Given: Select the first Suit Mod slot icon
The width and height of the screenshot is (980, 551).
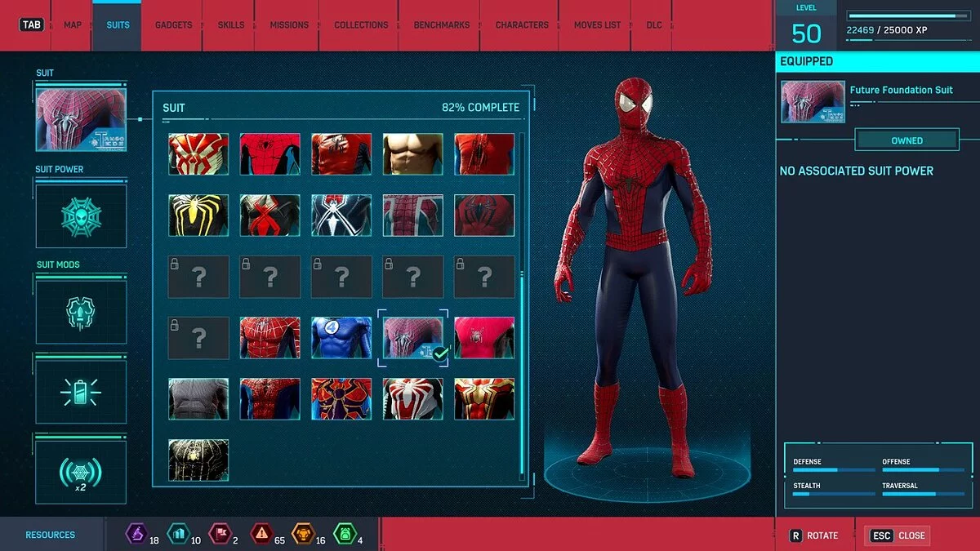Looking at the screenshot, I should tap(81, 312).
